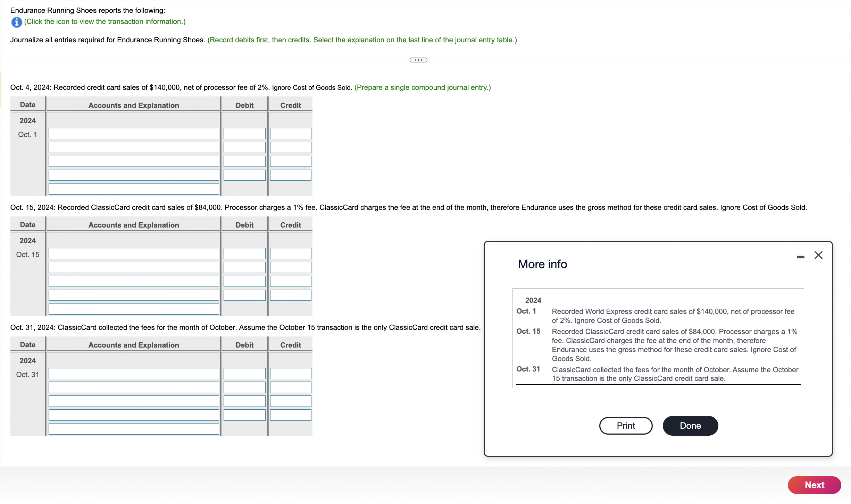The height and width of the screenshot is (504, 851).
Task: Select first account field for Oct. 31
Action: [x=134, y=374]
